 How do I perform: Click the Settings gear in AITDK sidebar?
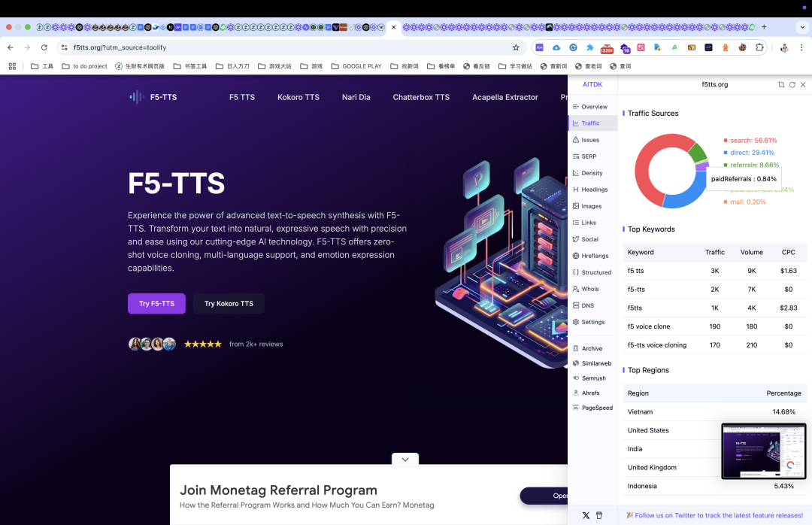(576, 323)
